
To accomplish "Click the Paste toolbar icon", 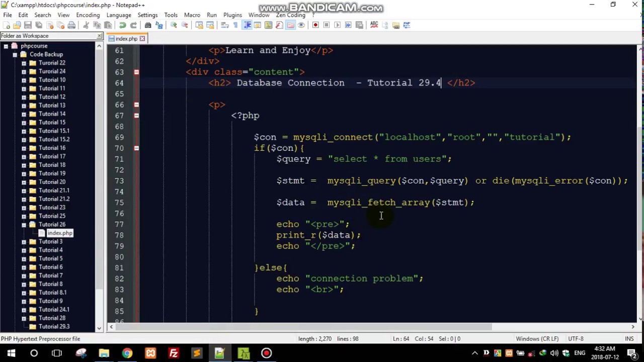I will tap(108, 25).
